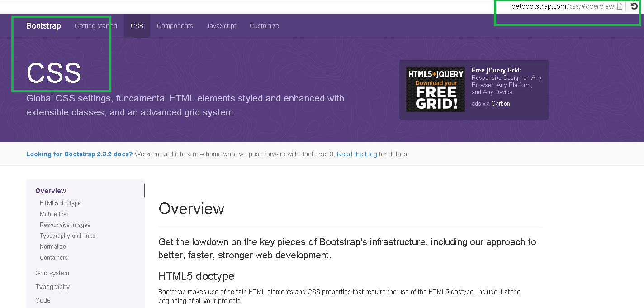Click the Bootstrap brand link
Image resolution: width=644 pixels, height=308 pixels.
43,26
